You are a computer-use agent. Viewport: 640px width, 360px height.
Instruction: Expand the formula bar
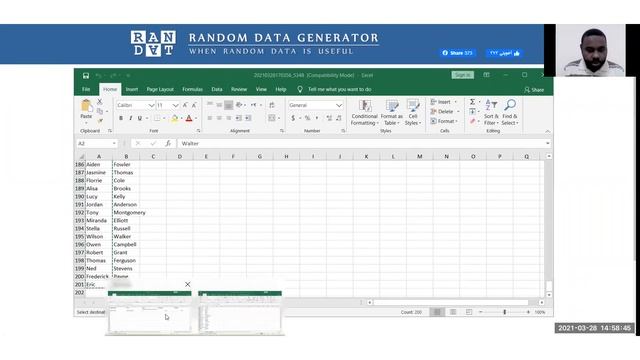click(548, 143)
